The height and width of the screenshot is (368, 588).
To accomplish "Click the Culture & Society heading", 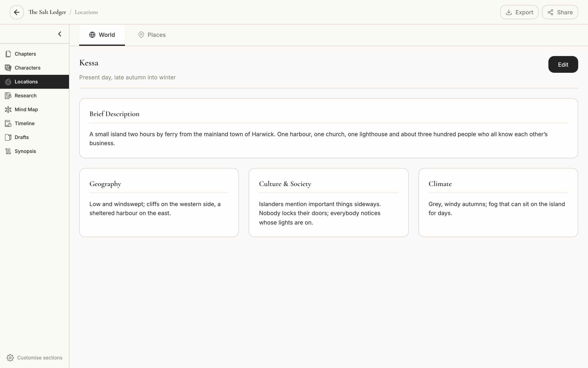I will coord(285,184).
